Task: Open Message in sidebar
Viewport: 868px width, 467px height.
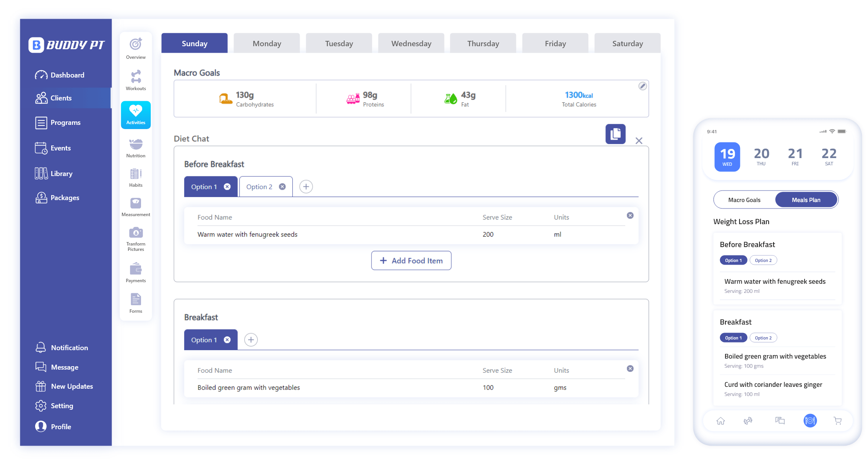Action: (57, 367)
